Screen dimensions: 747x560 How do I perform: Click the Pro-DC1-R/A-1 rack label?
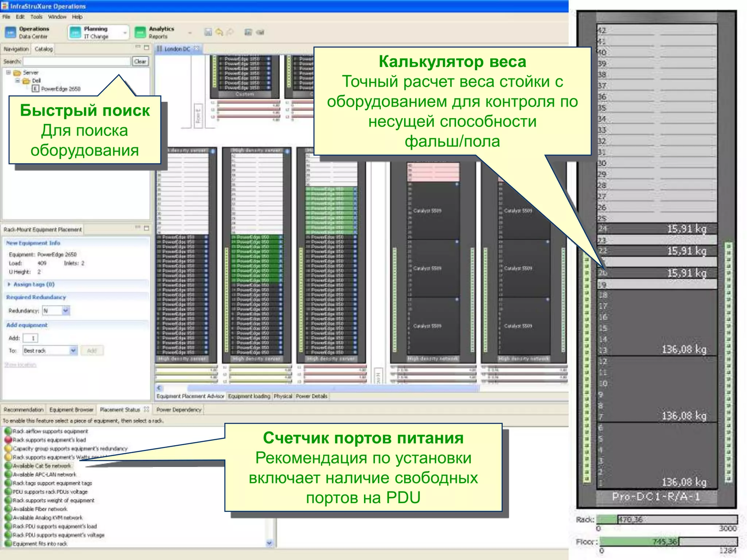(656, 497)
